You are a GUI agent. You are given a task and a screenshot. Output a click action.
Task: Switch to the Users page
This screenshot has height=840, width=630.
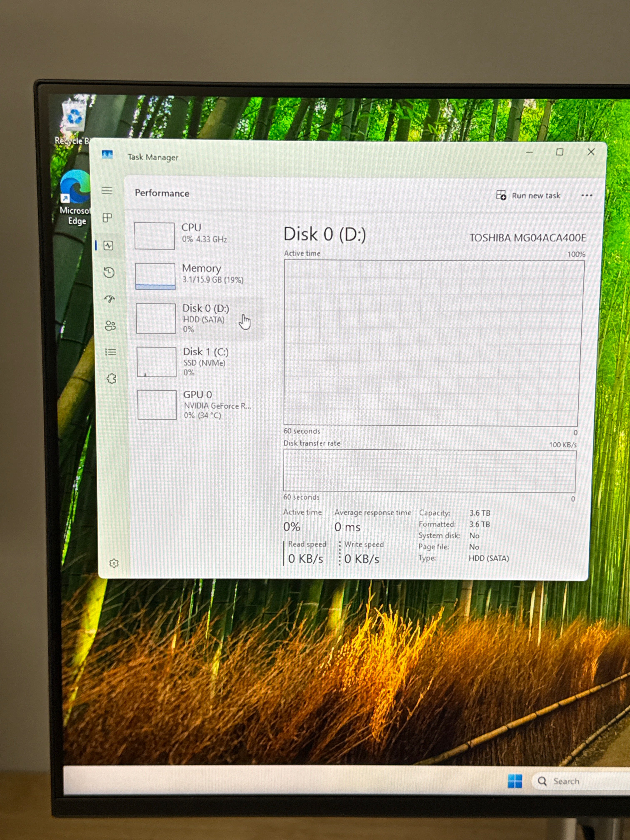point(110,326)
